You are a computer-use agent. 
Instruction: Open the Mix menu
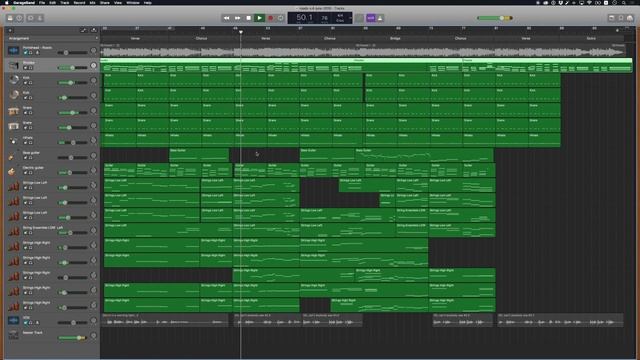92,2
